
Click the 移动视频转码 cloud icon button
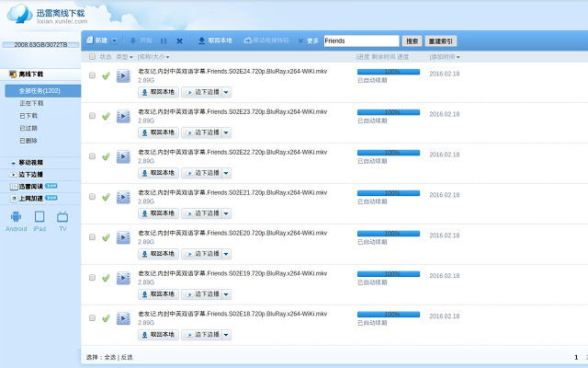pyautogui.click(x=266, y=40)
